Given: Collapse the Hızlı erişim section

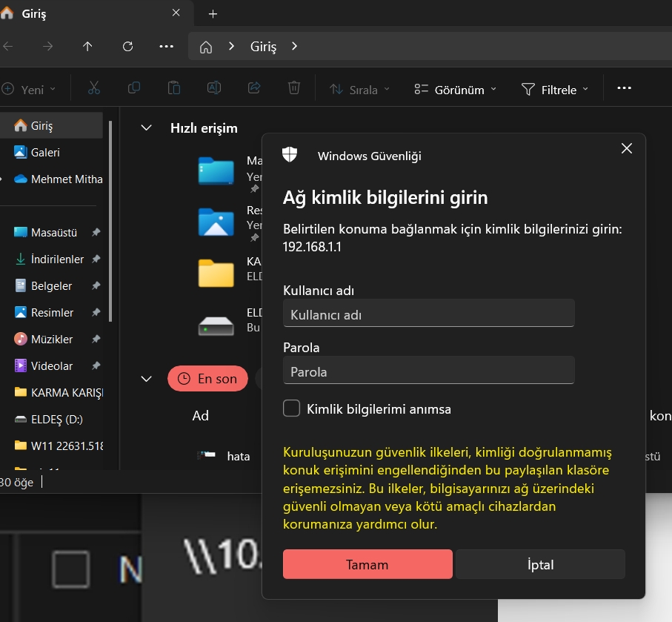Looking at the screenshot, I should coord(146,128).
